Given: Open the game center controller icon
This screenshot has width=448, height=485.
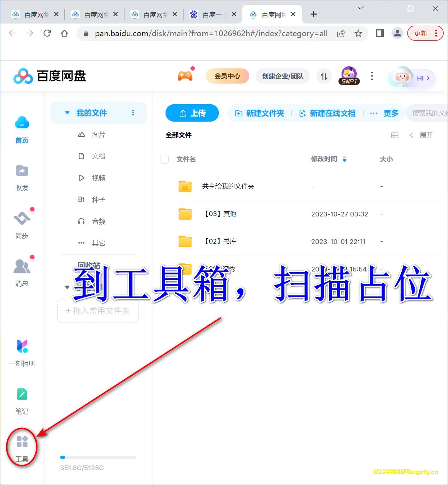Looking at the screenshot, I should point(185,76).
